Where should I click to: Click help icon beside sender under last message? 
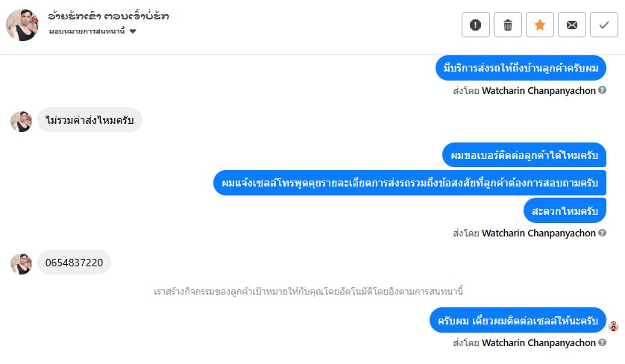click(602, 343)
